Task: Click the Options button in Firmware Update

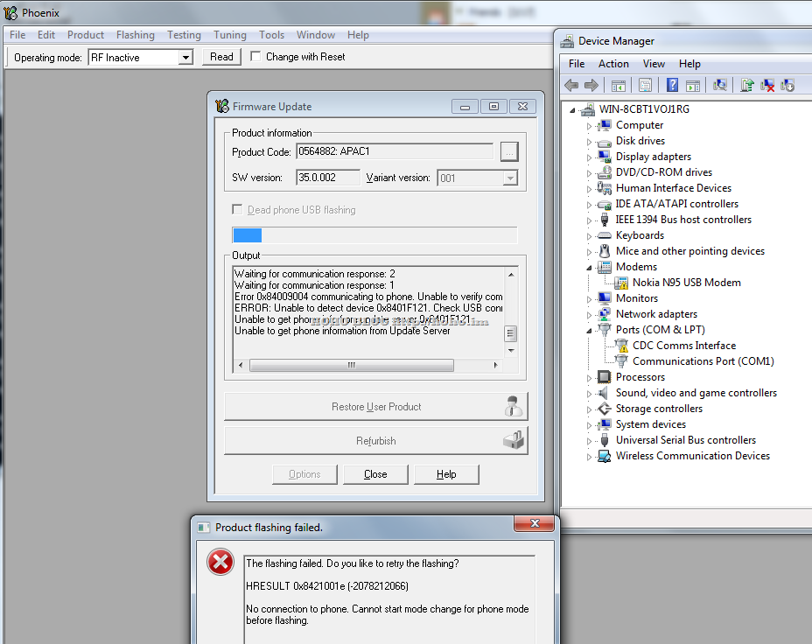Action: pyautogui.click(x=304, y=474)
